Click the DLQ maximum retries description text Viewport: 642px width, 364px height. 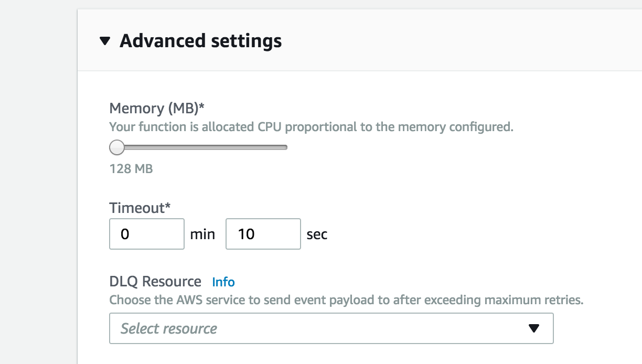coord(346,301)
